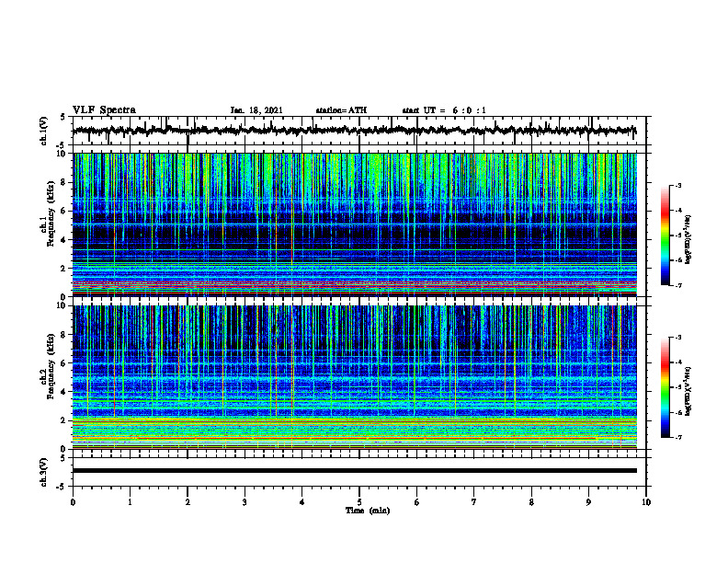Click the ch.2 spectrogram color scale bar
Image resolution: width=728 pixels, height=563 pixels.
pos(665,387)
